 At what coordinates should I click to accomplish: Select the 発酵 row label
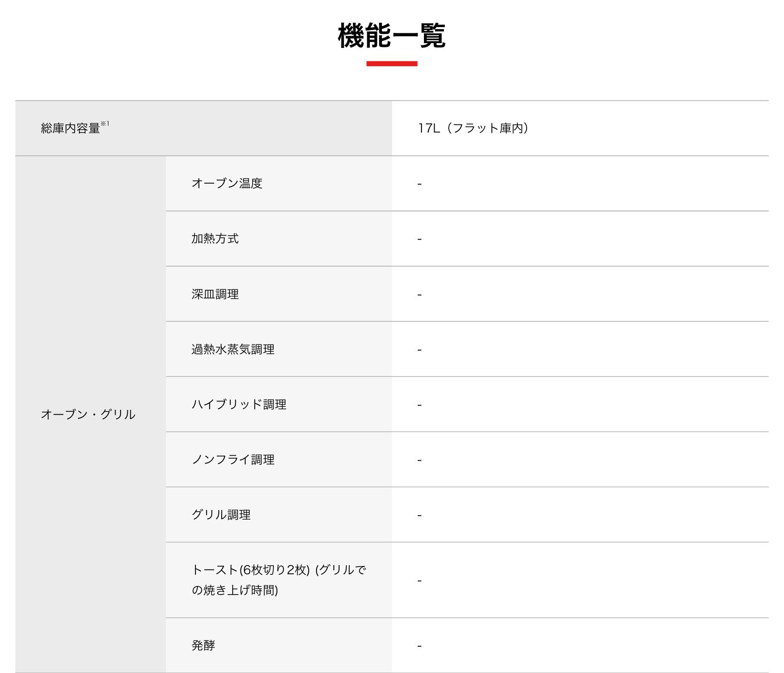[203, 645]
